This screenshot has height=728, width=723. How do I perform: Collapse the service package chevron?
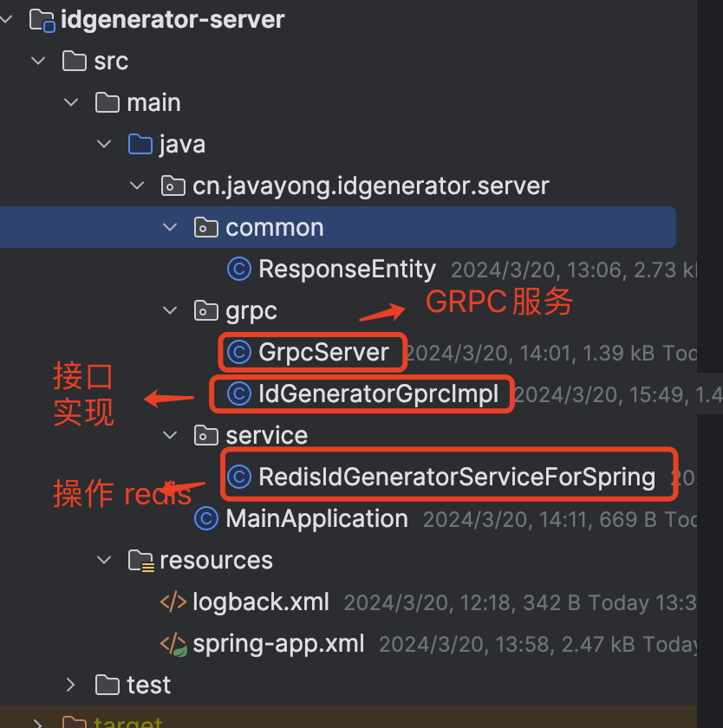(169, 435)
